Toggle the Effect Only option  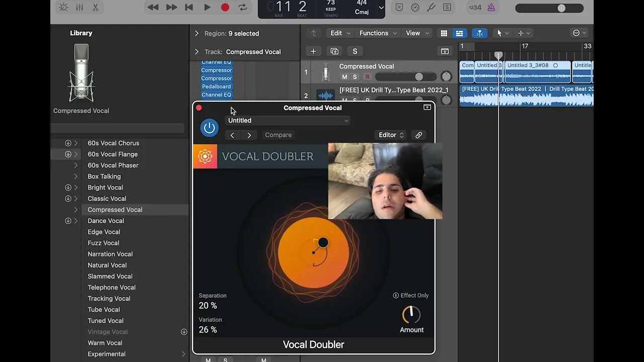pos(411,296)
